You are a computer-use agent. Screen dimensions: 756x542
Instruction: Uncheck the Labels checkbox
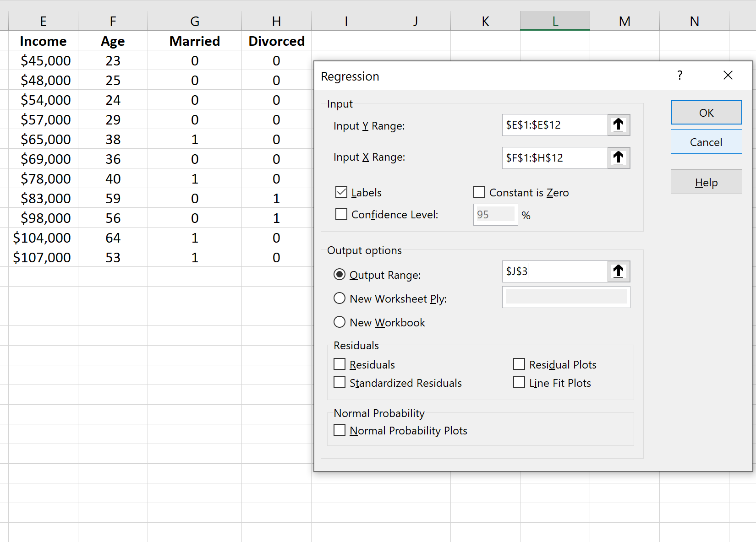(341, 192)
